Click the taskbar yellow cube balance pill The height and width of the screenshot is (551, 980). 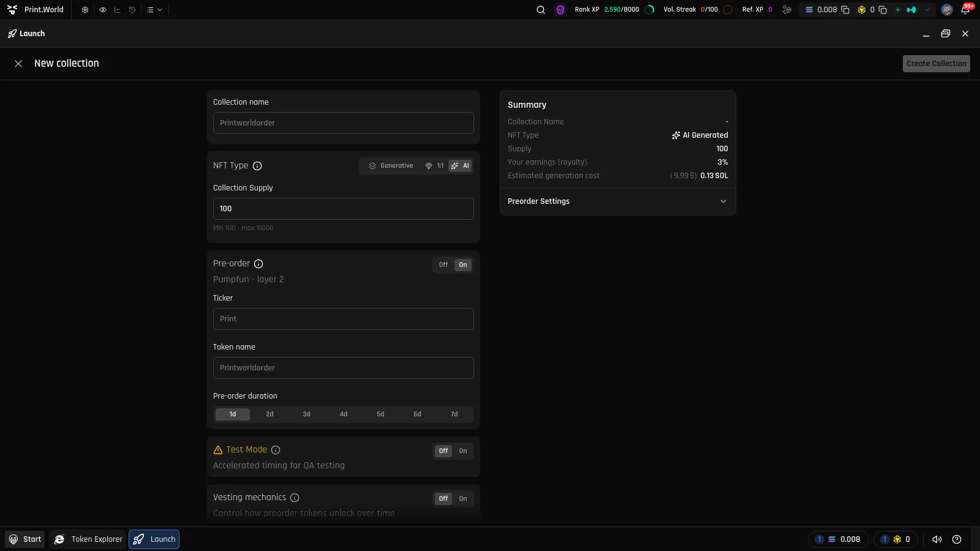click(895, 539)
